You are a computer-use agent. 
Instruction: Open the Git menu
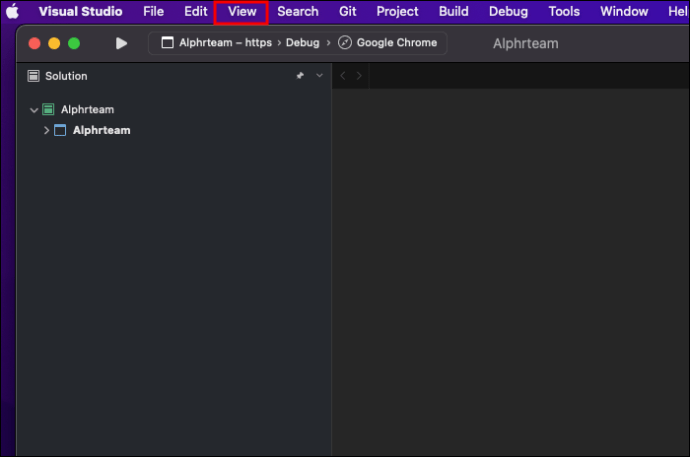click(x=347, y=11)
